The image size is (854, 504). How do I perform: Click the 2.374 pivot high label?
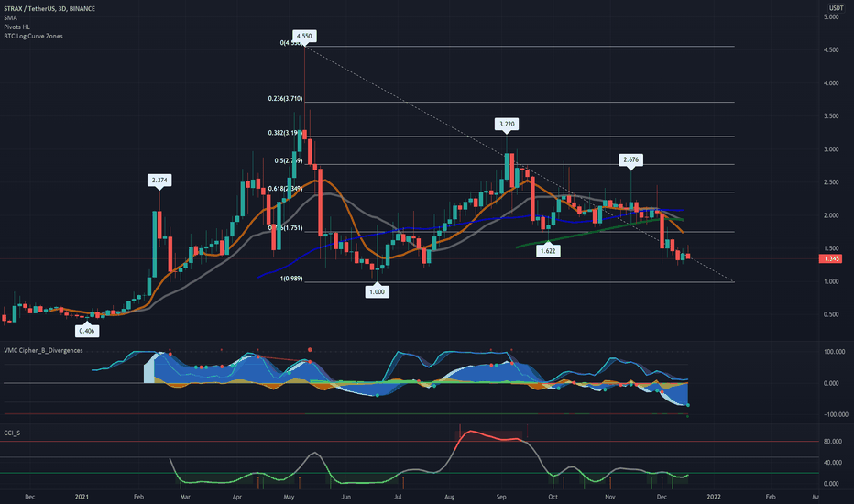[159, 180]
